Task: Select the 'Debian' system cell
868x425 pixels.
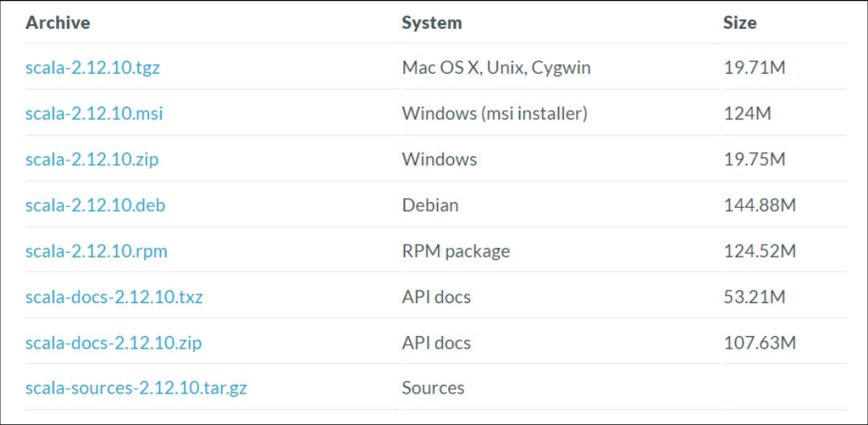Action: 430,205
